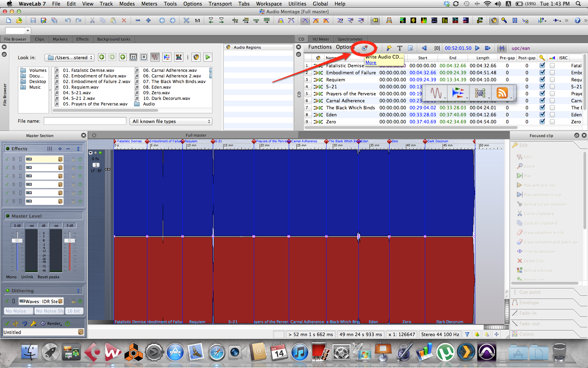Viewport: 588px width, 368px height.
Task: Click the batch processor gear icon in floating bar
Action: 480,93
